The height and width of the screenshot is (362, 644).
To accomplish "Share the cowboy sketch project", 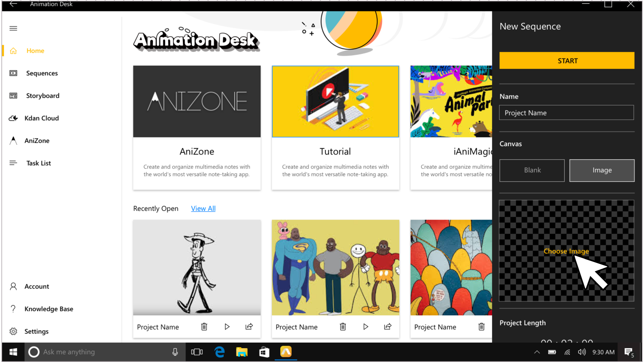I will 249,327.
